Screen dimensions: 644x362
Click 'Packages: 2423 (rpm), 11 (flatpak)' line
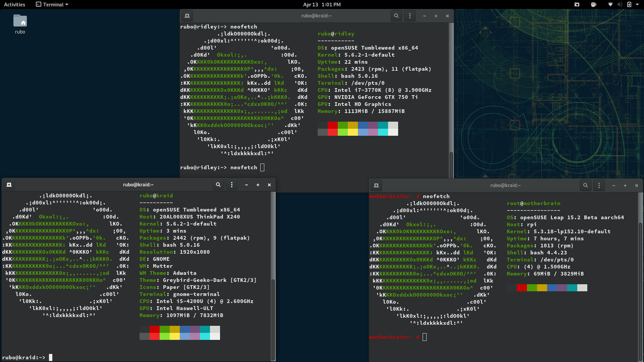pyautogui.click(x=374, y=69)
